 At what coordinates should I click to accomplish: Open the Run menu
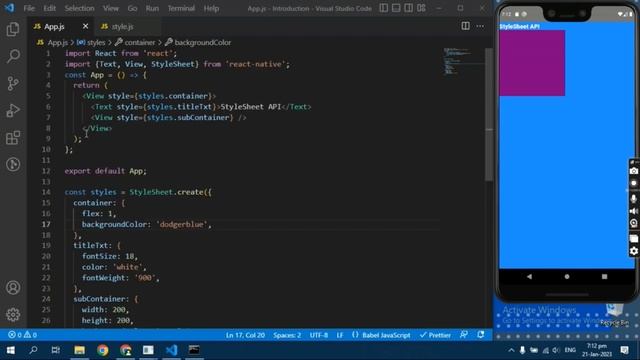152,8
